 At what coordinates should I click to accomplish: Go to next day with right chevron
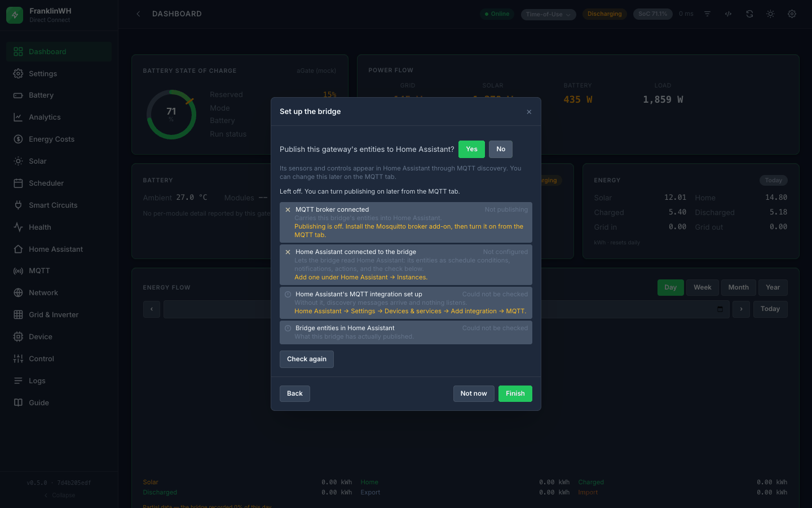click(x=741, y=309)
